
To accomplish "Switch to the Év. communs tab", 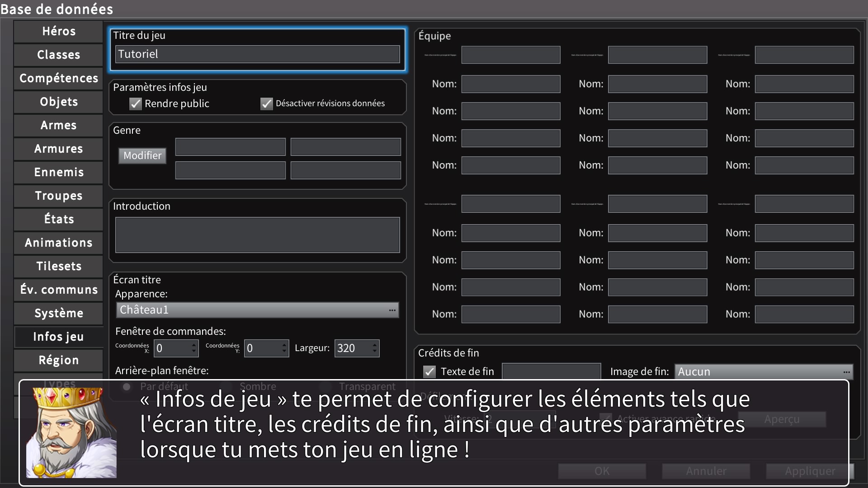I will [58, 290].
